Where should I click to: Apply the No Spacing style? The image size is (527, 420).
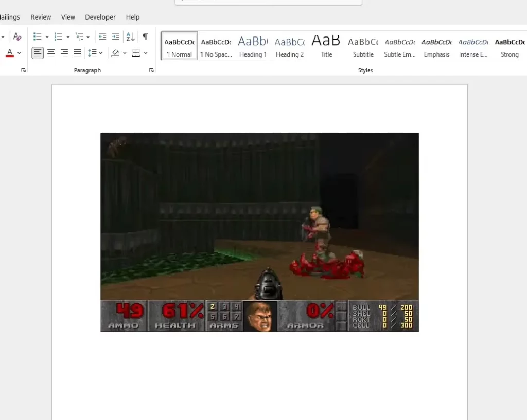pyautogui.click(x=216, y=46)
